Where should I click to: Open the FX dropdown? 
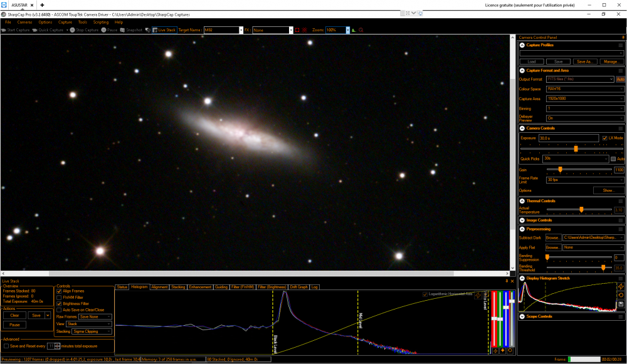pos(291,30)
